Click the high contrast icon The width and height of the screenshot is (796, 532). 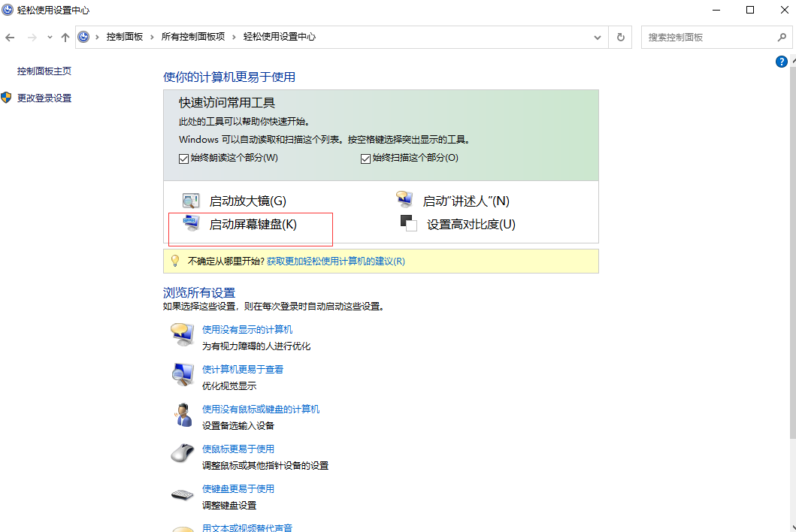(408, 224)
